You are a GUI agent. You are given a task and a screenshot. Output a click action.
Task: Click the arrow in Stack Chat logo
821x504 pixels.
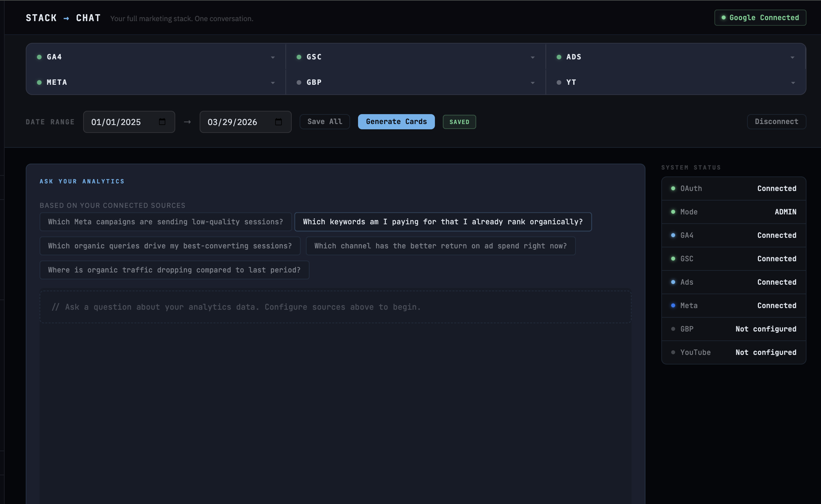tap(66, 18)
